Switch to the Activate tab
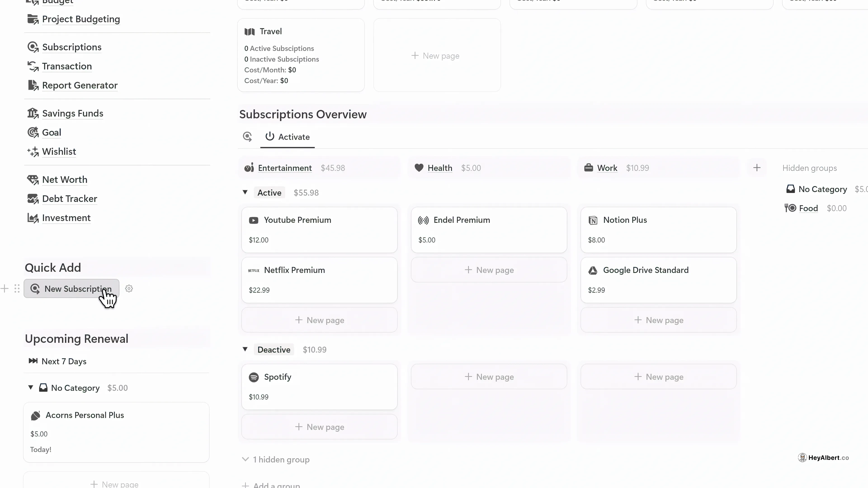The height and width of the screenshot is (488, 868). (288, 137)
